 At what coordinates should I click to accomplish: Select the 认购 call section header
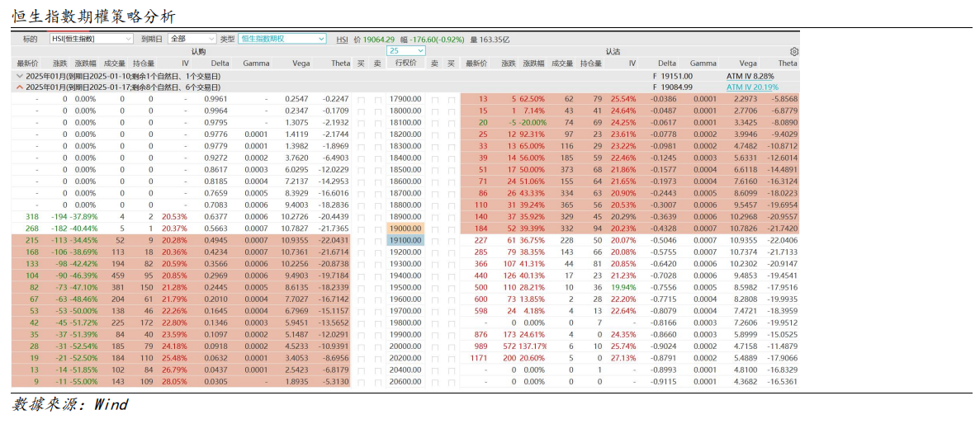point(198,51)
